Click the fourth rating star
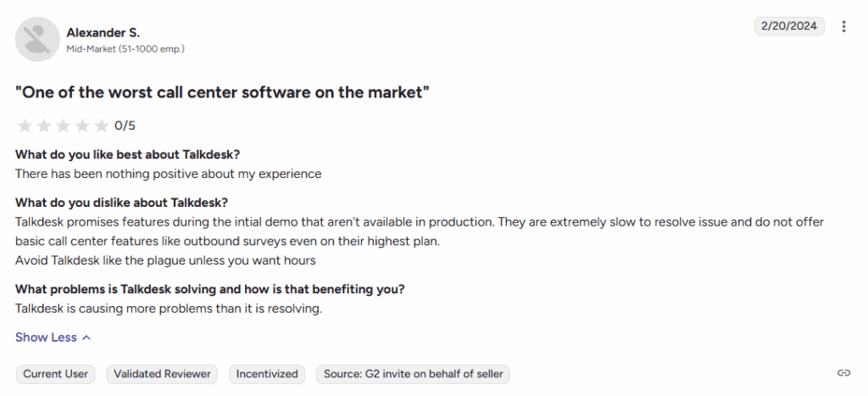This screenshot has height=396, width=868. click(x=82, y=126)
